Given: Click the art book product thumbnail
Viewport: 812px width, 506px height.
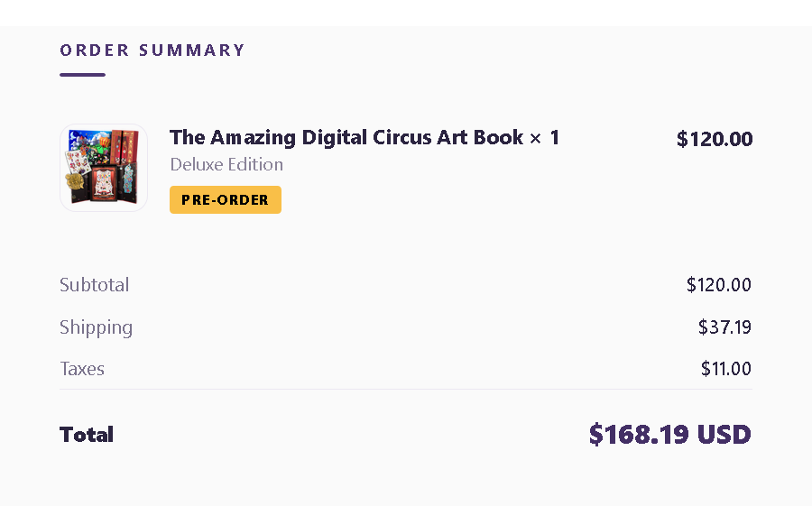Looking at the screenshot, I should [x=104, y=167].
